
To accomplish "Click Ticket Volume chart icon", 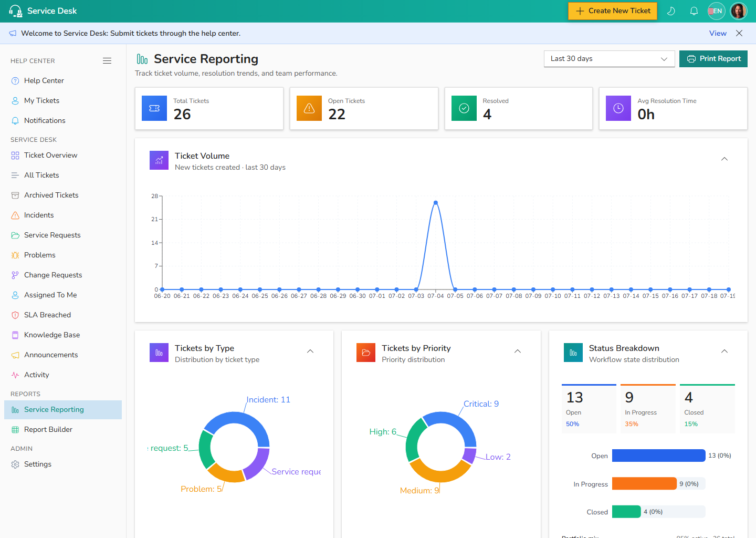I will pyautogui.click(x=159, y=160).
